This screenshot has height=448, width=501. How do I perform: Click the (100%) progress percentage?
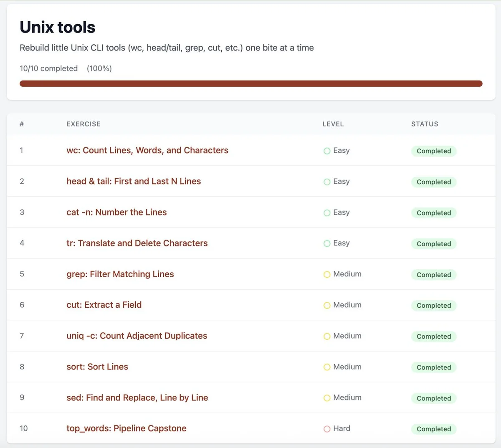[99, 68]
